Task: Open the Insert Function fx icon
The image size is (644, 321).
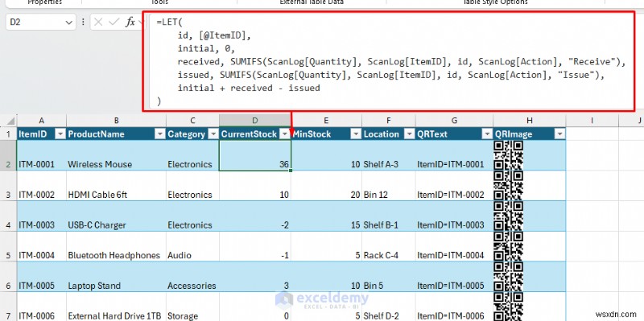Action: point(130,23)
